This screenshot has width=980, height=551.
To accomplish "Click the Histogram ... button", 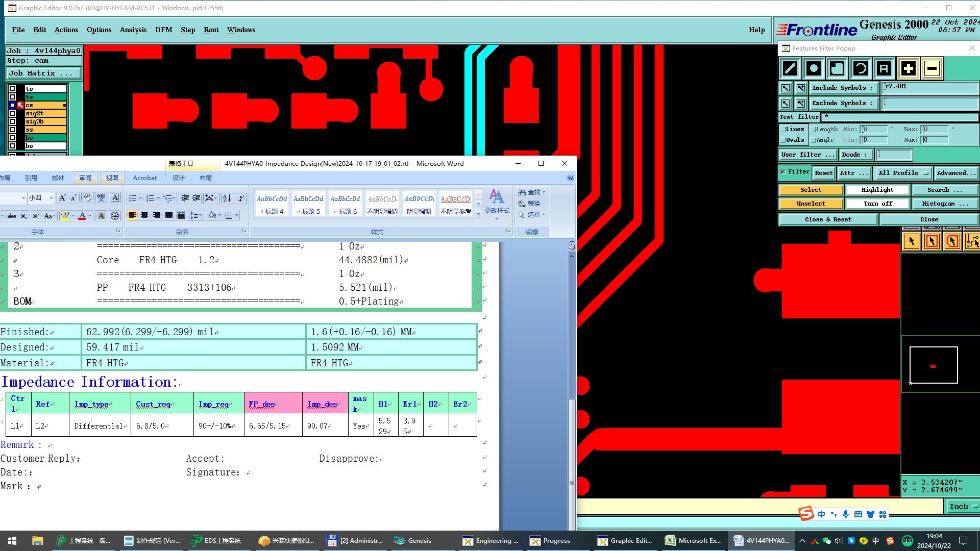I will point(945,204).
